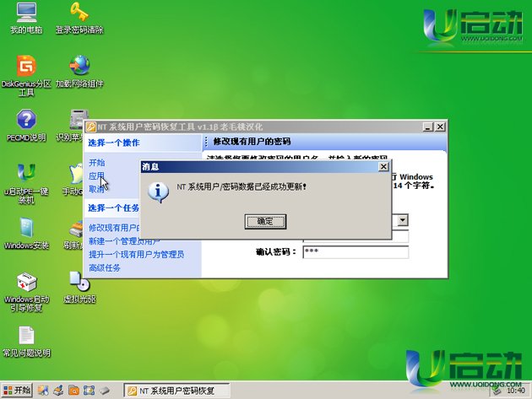Select 开始 in the operation panel
The width and height of the screenshot is (532, 399).
[x=97, y=163]
